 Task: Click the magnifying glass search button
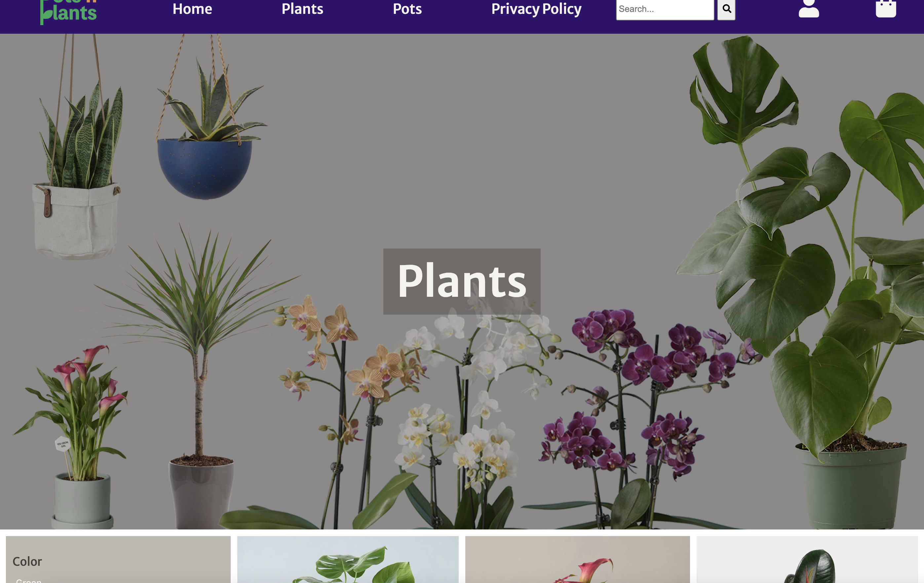coord(726,9)
